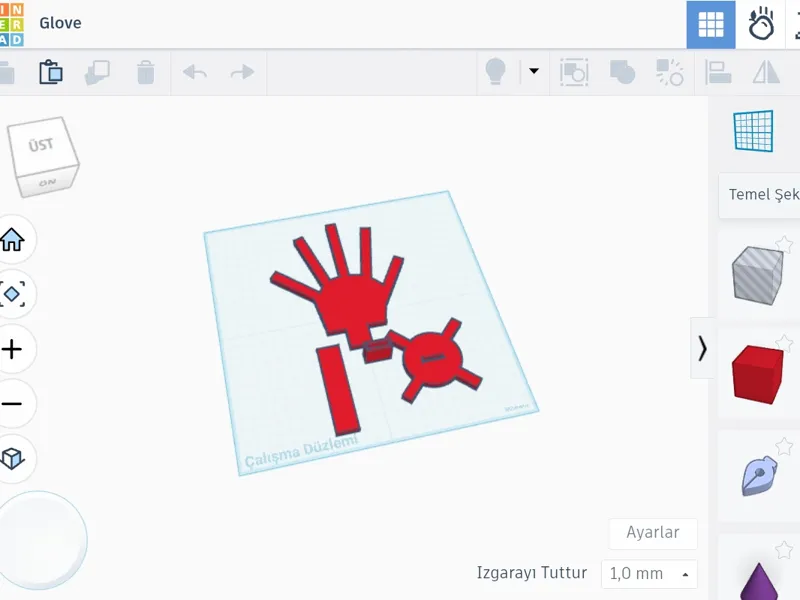Toggle show all with lightbulb icon
The height and width of the screenshot is (600, 800).
pyautogui.click(x=495, y=71)
